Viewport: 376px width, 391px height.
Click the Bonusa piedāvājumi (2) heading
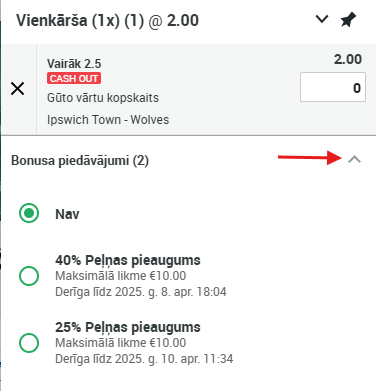80,161
